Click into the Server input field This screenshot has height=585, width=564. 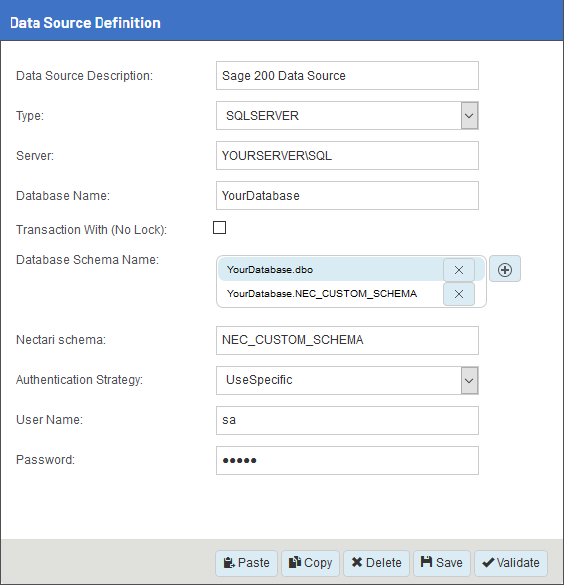[x=347, y=156]
